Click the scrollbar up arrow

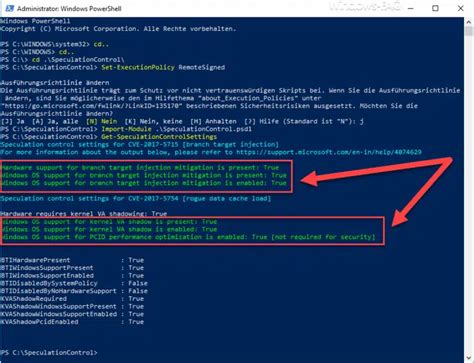469,22
